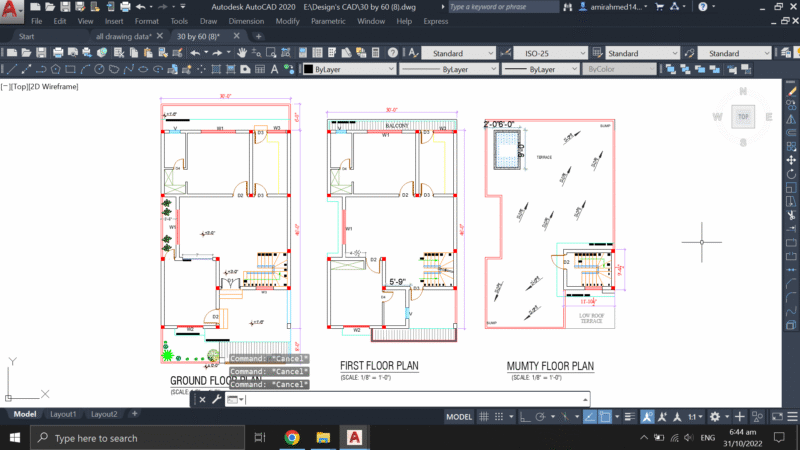Image resolution: width=800 pixels, height=450 pixels.
Task: Click the new drawing tab plus button
Action: (x=259, y=36)
